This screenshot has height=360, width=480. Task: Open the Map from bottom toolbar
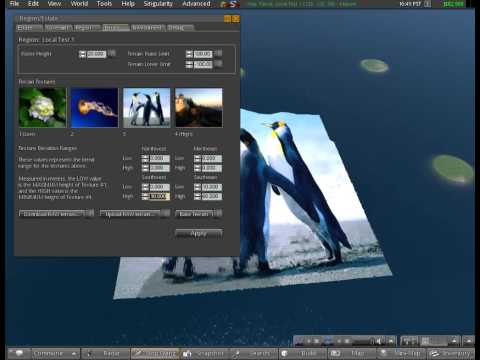pos(351,353)
